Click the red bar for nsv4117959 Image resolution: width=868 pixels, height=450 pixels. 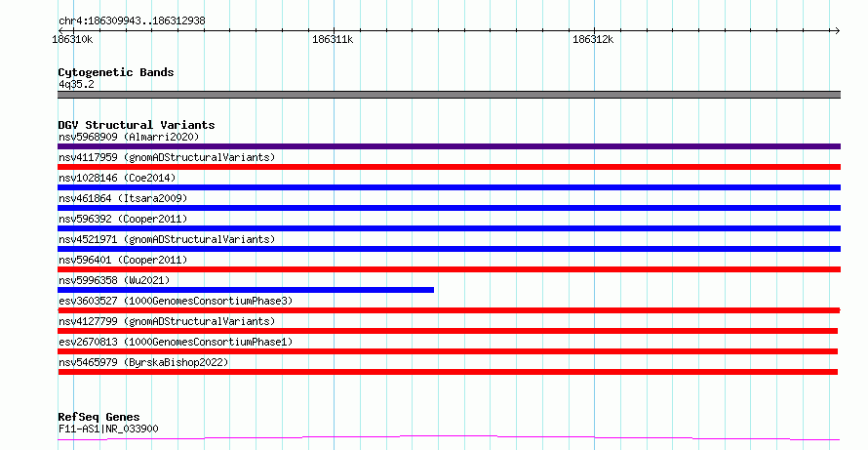coord(449,167)
